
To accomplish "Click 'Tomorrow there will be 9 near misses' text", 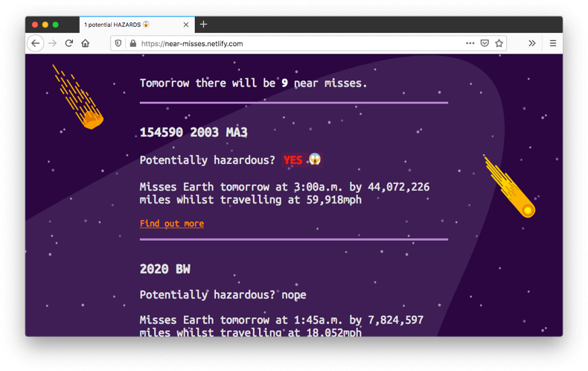I will click(x=254, y=83).
